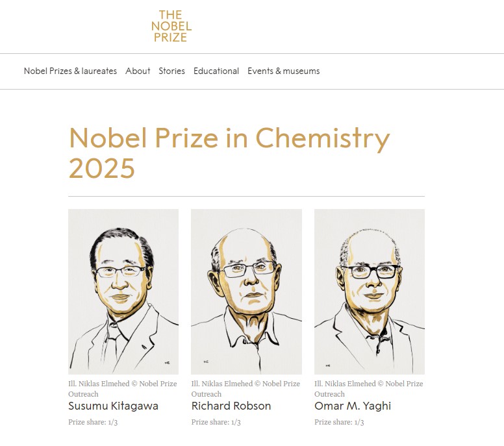Open the Nobel Prizes & laureates menu
Viewport: 504px width, 446px height.
(70, 71)
